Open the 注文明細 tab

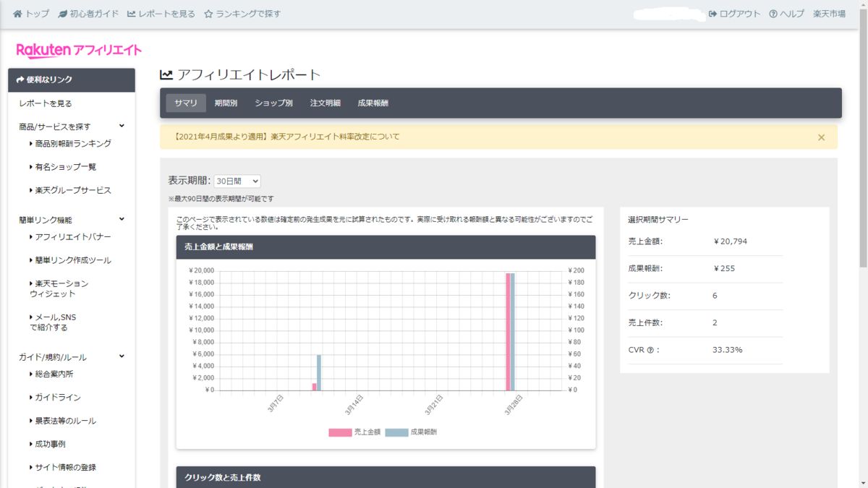click(325, 103)
